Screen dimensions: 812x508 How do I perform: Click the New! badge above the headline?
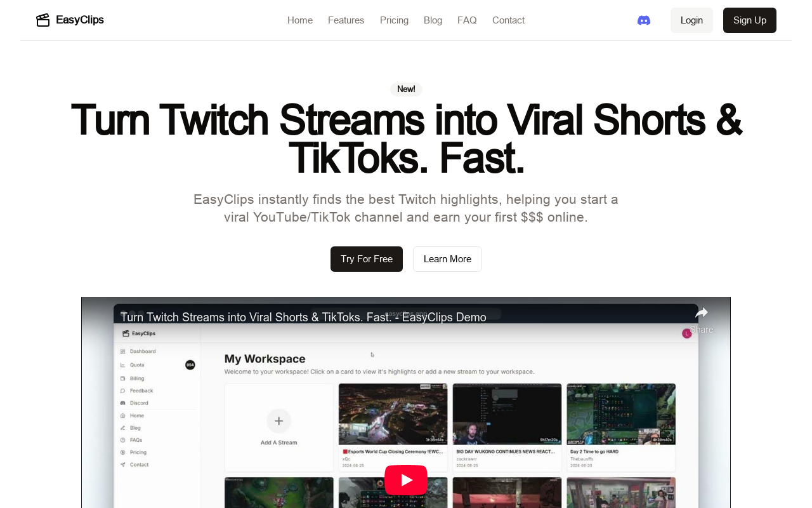click(x=406, y=89)
